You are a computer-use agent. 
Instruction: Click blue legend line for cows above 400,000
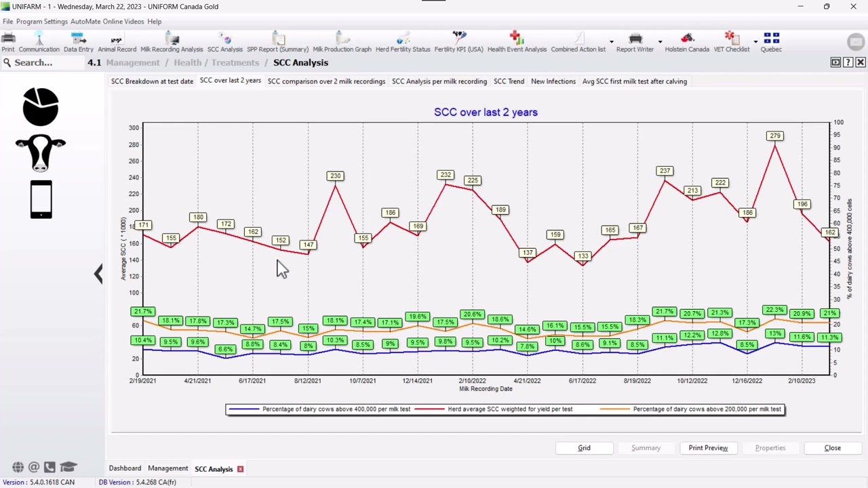(x=244, y=409)
